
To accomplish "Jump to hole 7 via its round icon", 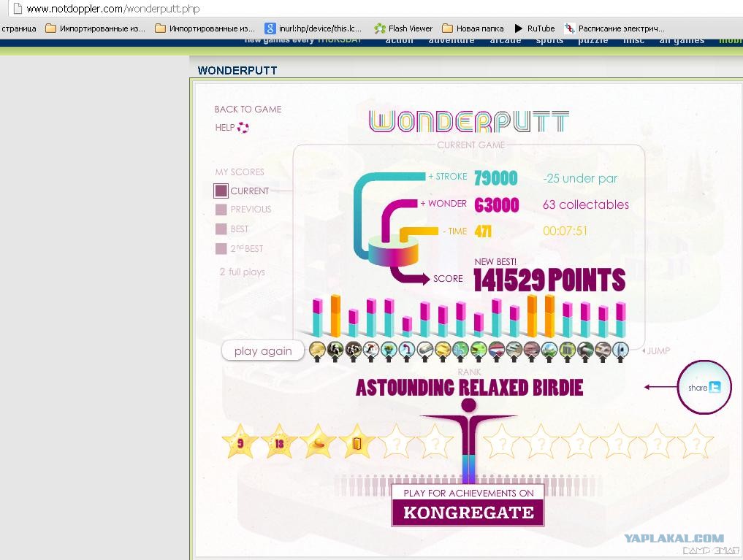I will pos(424,350).
